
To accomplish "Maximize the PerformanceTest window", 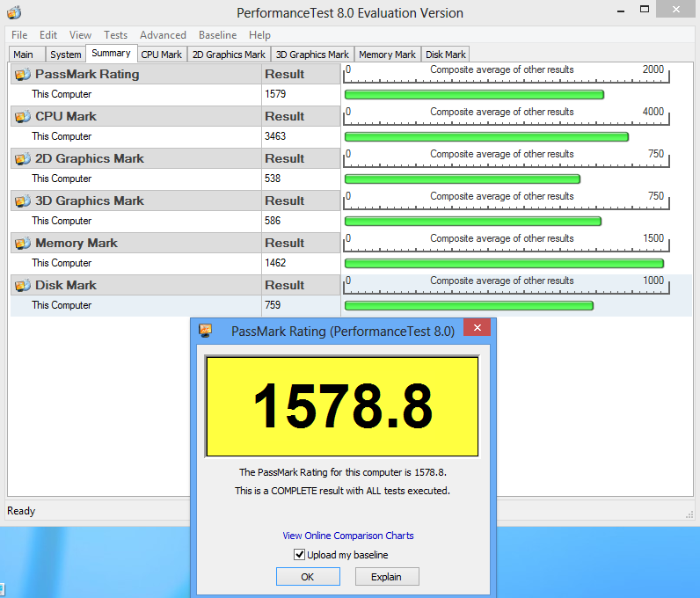I will point(645,10).
